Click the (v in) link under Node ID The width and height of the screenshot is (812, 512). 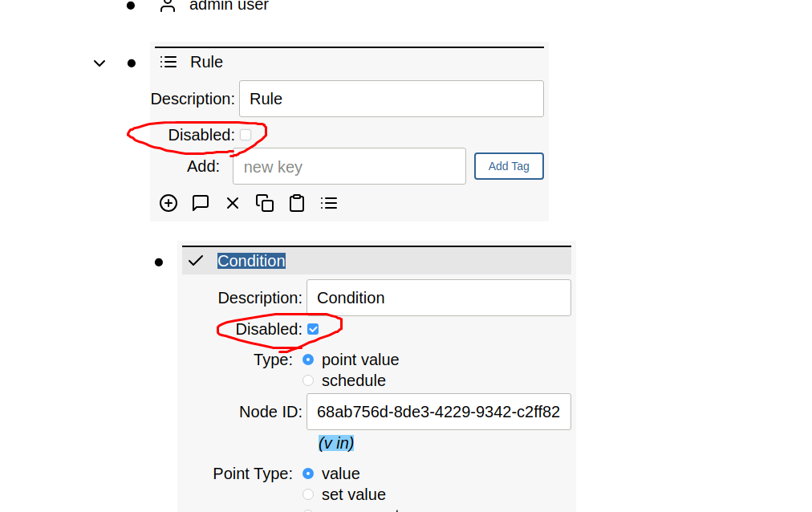(336, 443)
